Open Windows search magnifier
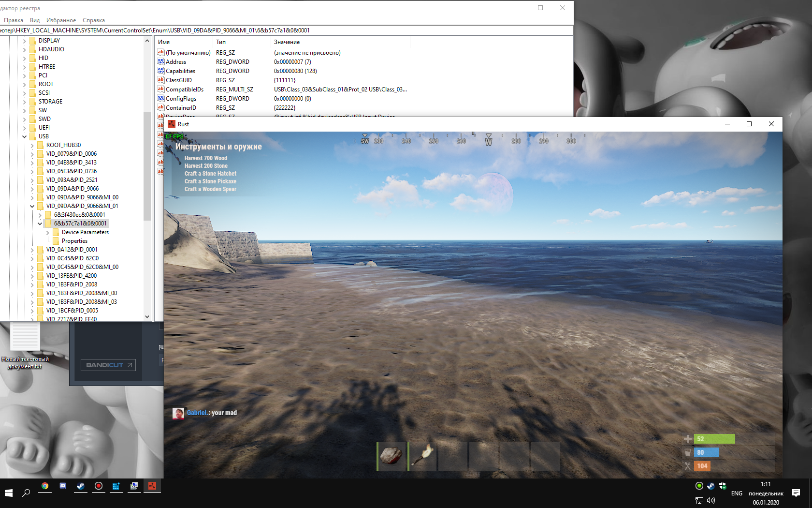812x508 pixels. (x=26, y=493)
